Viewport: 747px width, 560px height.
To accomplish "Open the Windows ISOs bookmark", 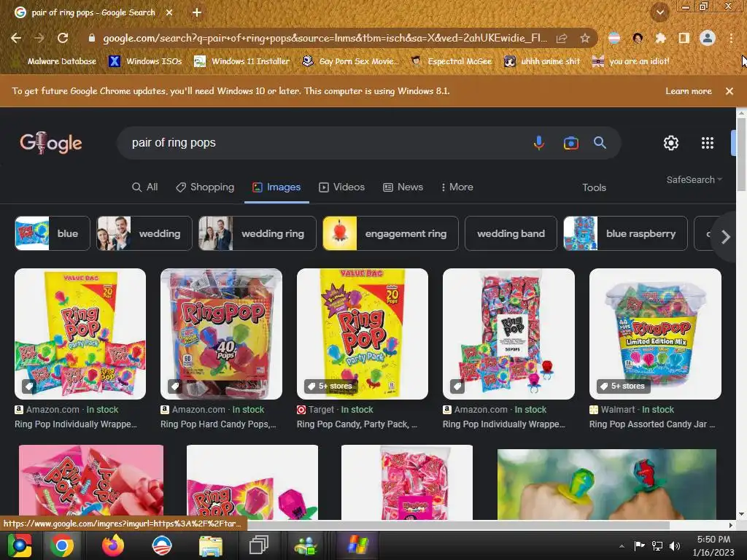I will click(145, 61).
